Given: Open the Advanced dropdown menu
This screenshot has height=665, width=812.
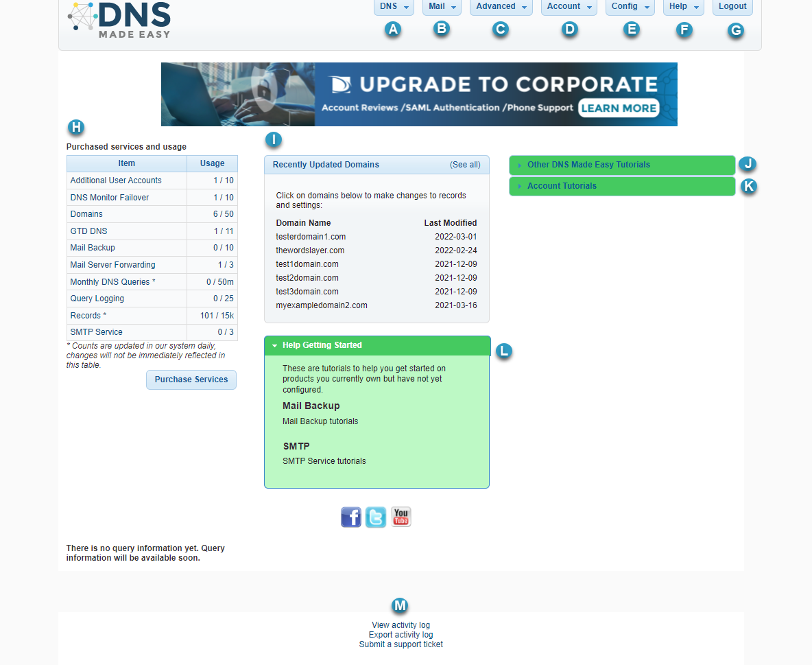Looking at the screenshot, I should tap(501, 7).
